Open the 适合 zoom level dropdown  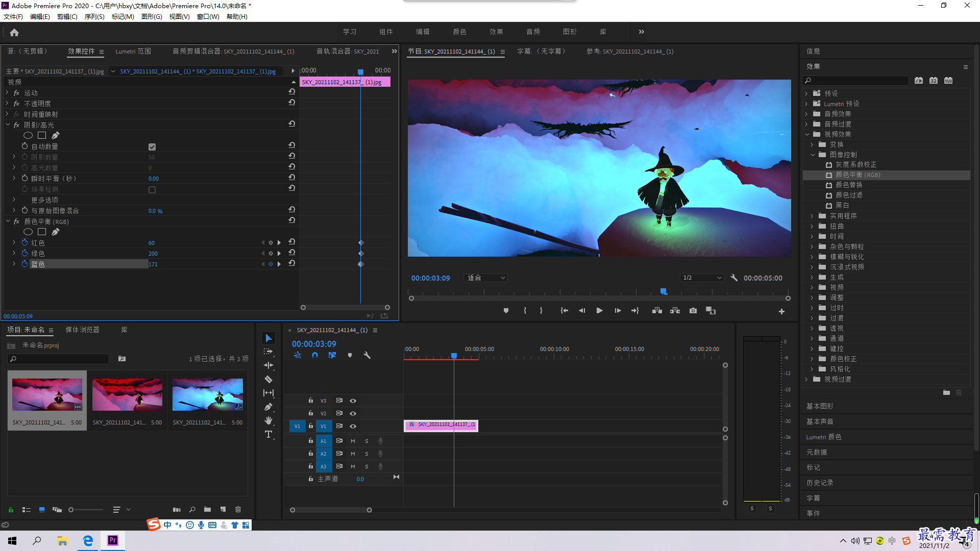(486, 278)
